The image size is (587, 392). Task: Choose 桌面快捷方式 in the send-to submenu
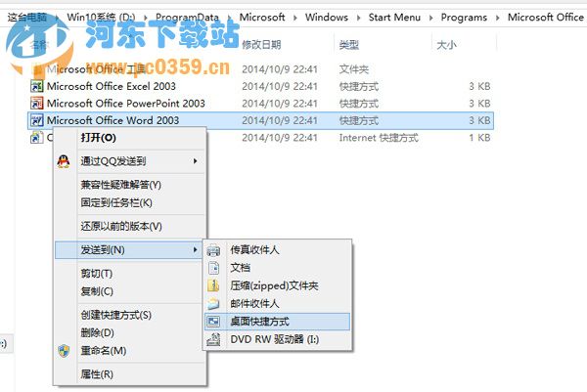point(259,322)
